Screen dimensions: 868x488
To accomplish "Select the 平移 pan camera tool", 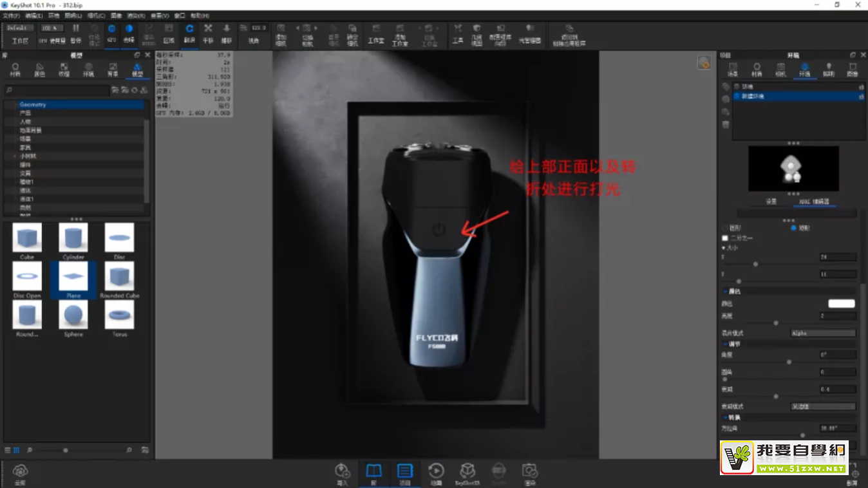I will point(208,32).
